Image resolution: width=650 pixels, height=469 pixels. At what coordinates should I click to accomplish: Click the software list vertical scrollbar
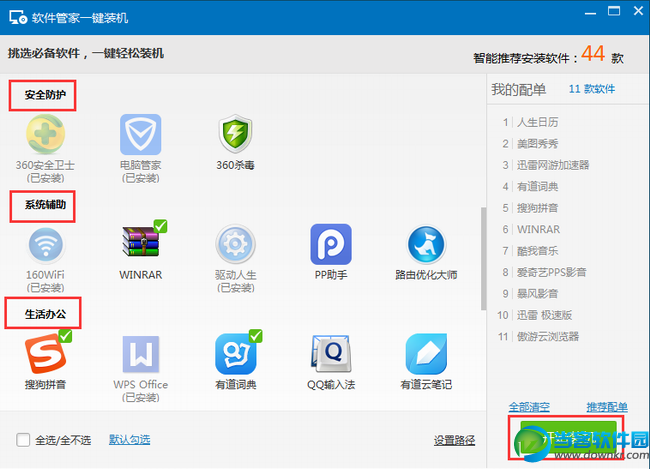point(483,258)
